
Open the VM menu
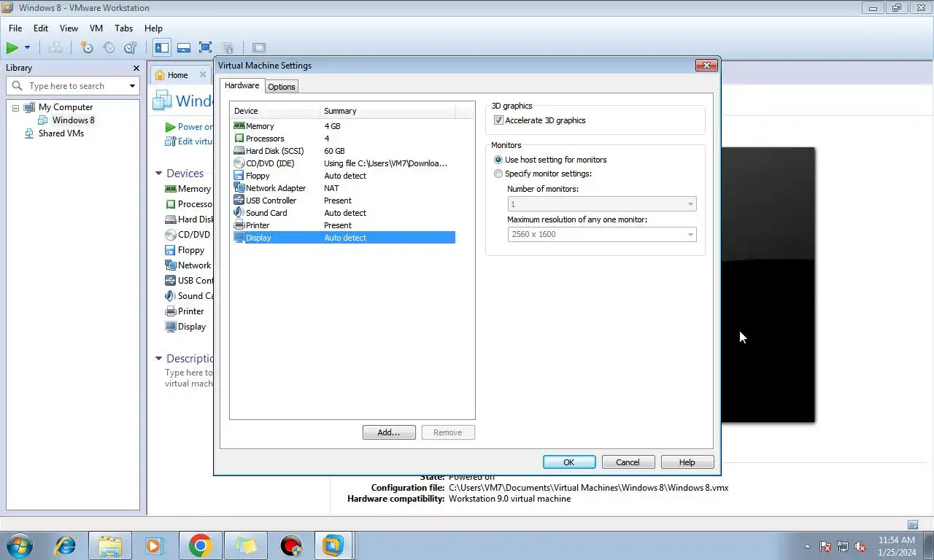pyautogui.click(x=96, y=28)
